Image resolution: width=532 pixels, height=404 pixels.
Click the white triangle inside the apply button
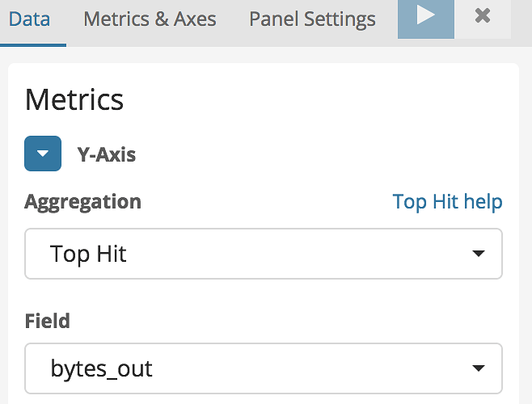point(426,16)
